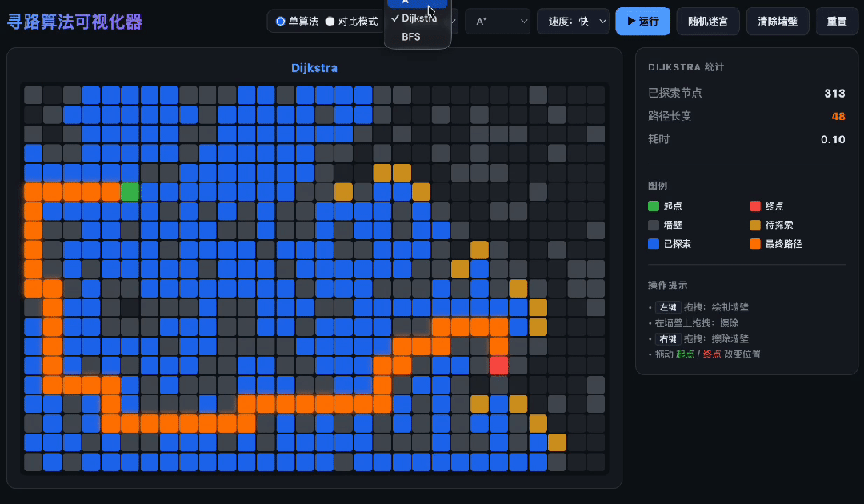Image resolution: width=864 pixels, height=504 pixels.
Task: Select the 单算法 radio button
Action: click(x=281, y=22)
